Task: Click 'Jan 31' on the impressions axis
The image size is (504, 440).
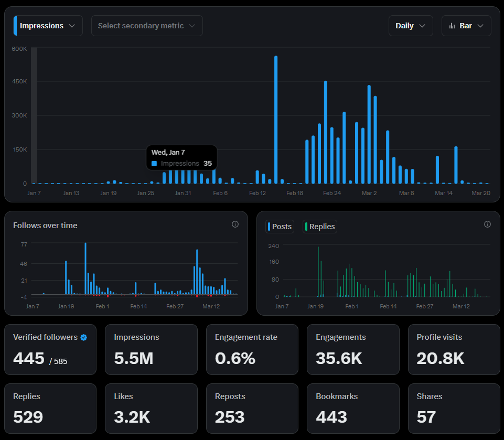Action: 183,193
